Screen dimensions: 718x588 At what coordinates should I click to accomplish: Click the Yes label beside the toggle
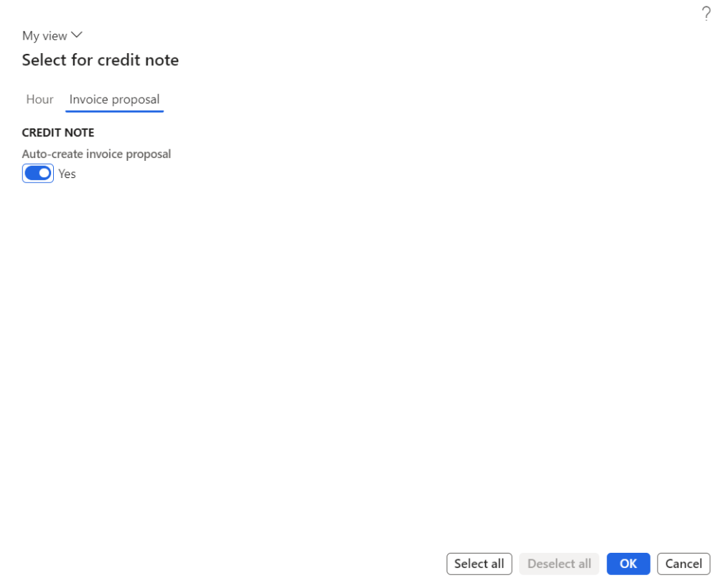click(67, 174)
